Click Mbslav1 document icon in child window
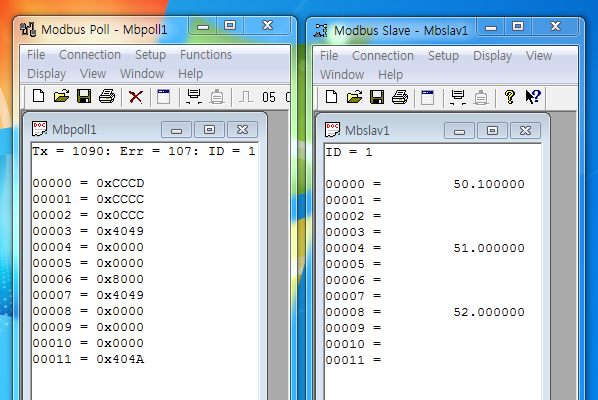The image size is (598, 400). [x=332, y=130]
